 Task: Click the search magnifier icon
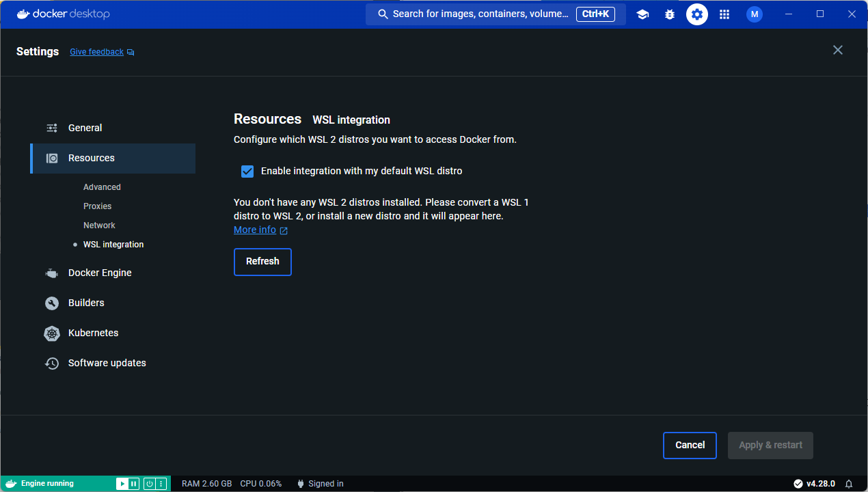click(383, 14)
